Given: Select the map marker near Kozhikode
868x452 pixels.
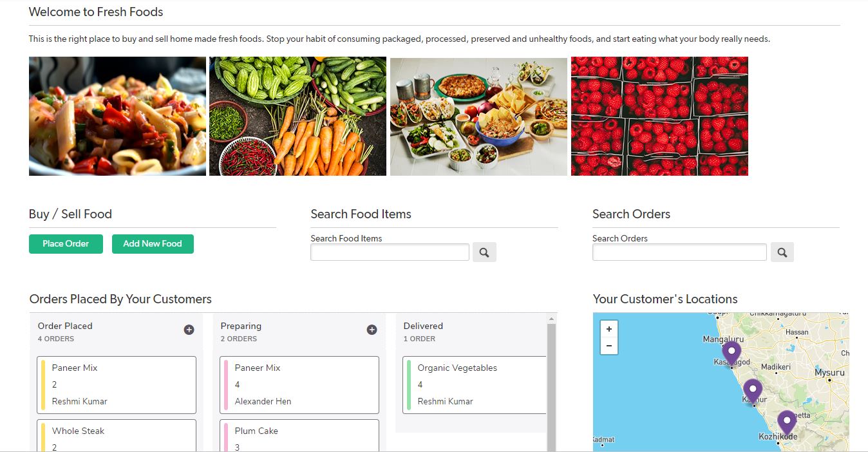Looking at the screenshot, I should tap(786, 420).
